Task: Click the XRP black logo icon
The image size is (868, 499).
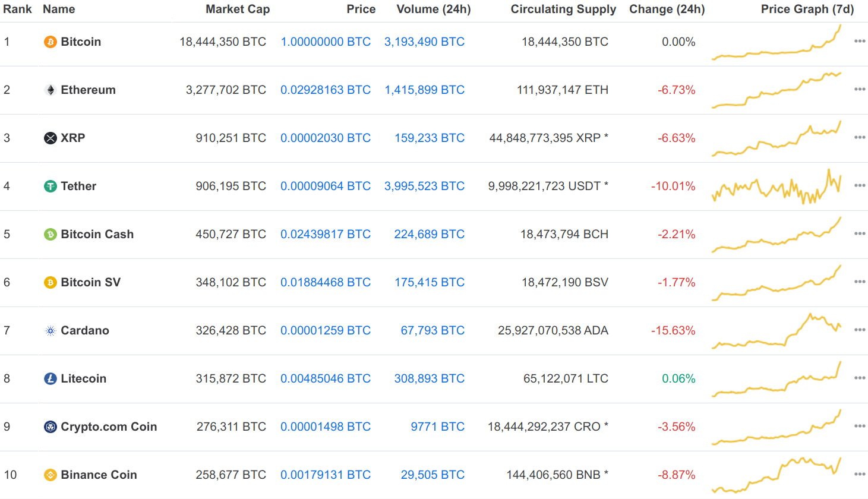Action: click(x=50, y=138)
